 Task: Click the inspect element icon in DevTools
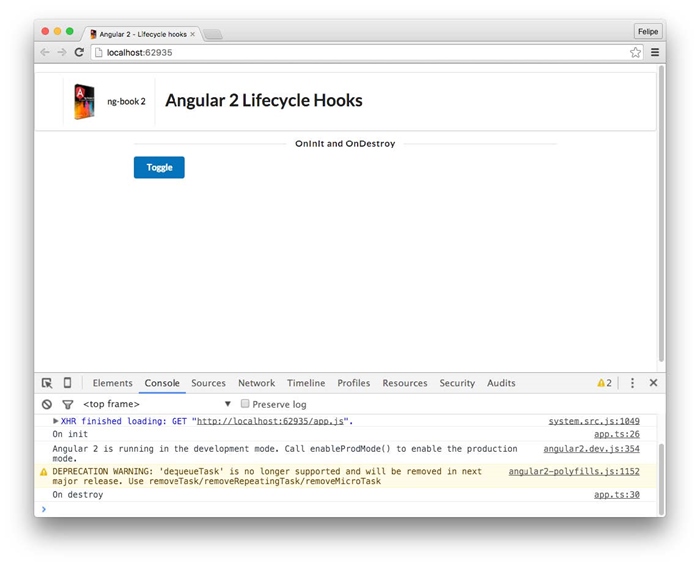click(x=47, y=383)
